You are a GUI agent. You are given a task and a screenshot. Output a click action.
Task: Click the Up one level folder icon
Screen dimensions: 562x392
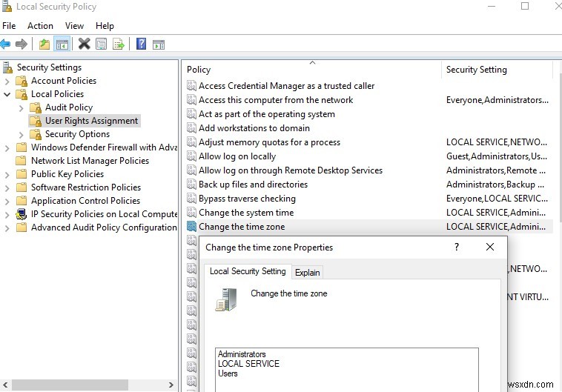[x=44, y=44]
